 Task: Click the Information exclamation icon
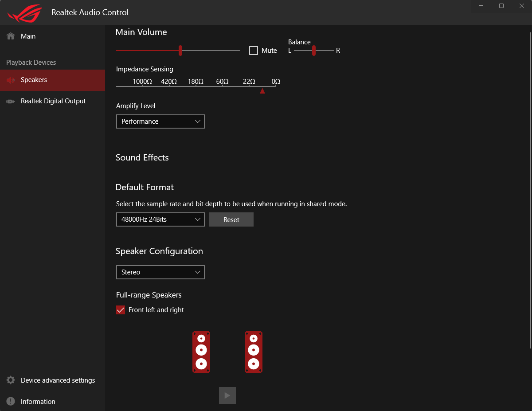(11, 402)
